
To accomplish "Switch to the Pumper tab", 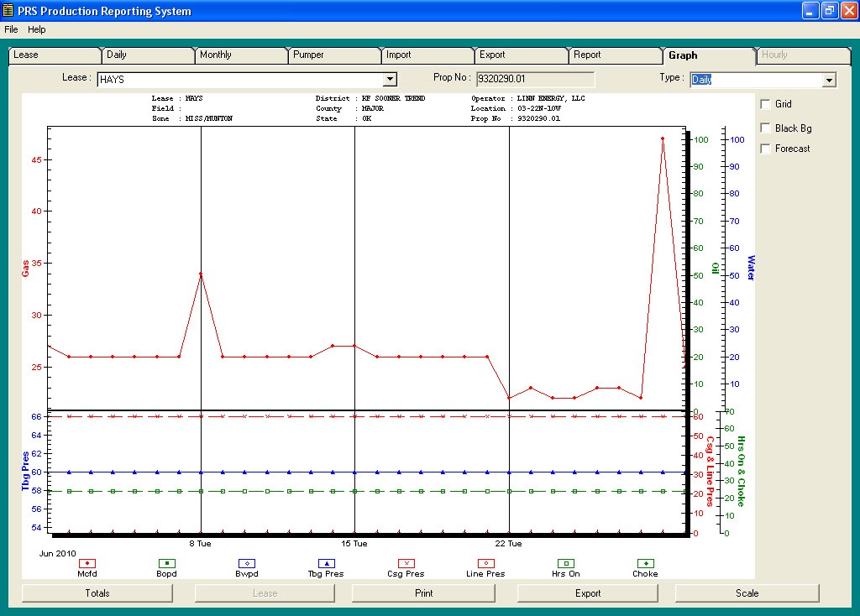I will coord(333,55).
